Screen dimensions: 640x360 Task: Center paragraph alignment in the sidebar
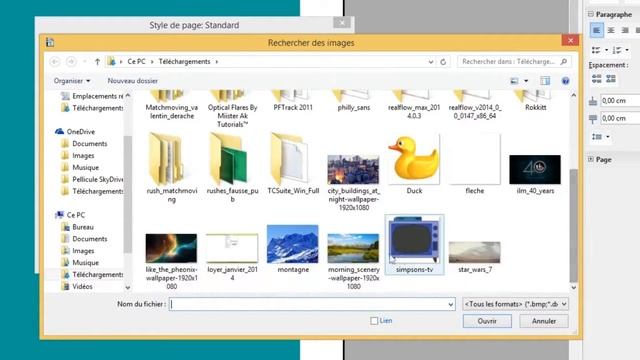point(611,31)
